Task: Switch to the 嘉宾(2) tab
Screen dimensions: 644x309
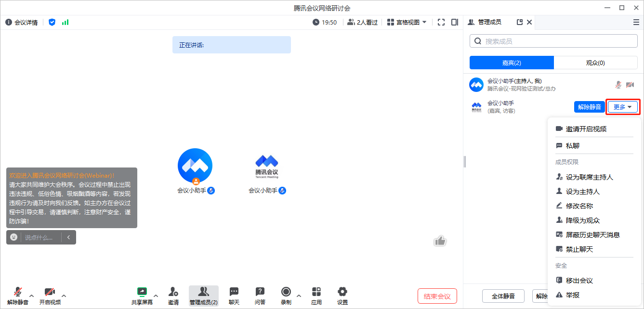Action: [x=512, y=63]
